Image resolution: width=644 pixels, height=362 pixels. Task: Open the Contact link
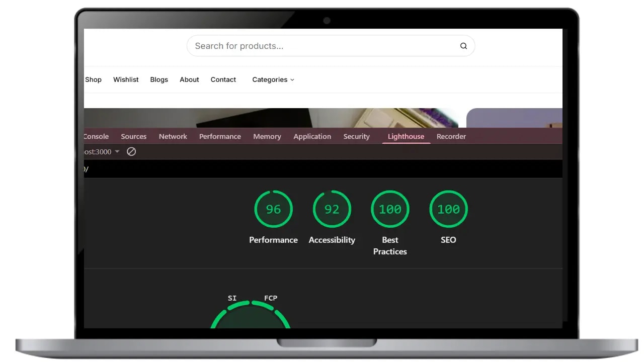tap(223, 79)
